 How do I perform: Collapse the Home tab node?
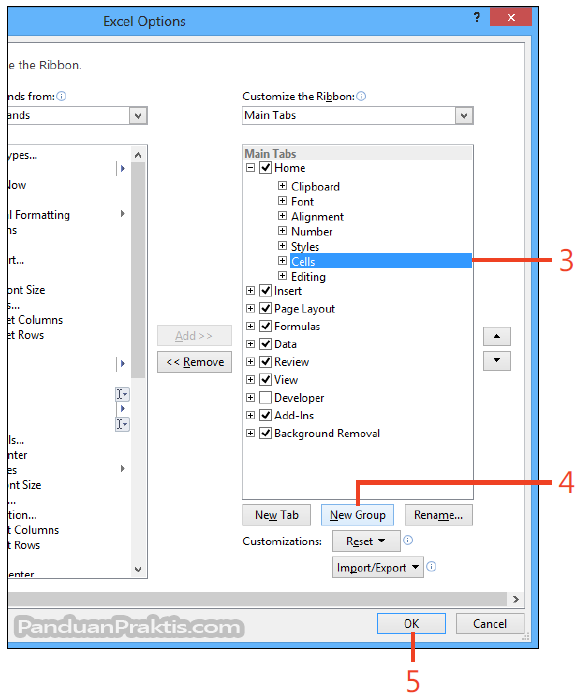click(251, 167)
